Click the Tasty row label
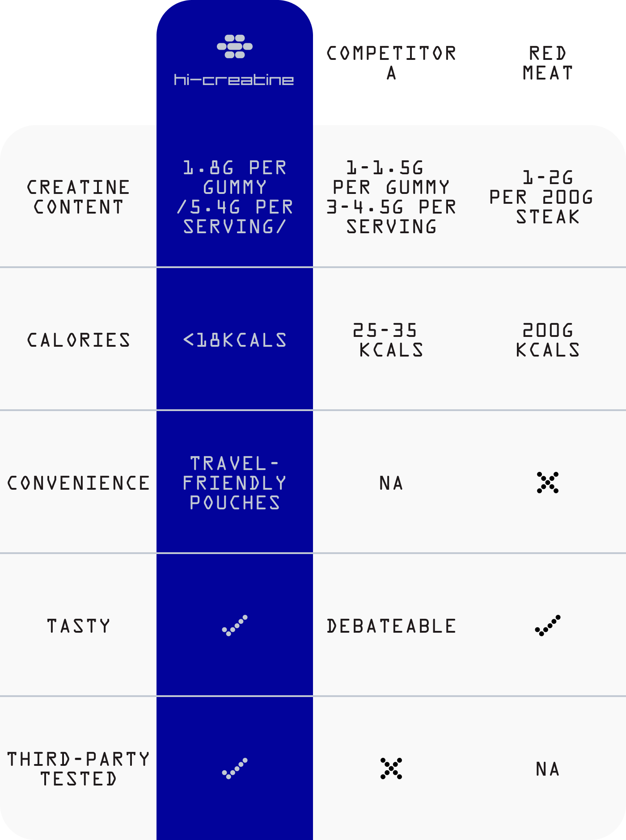This screenshot has width=626, height=840. click(78, 626)
